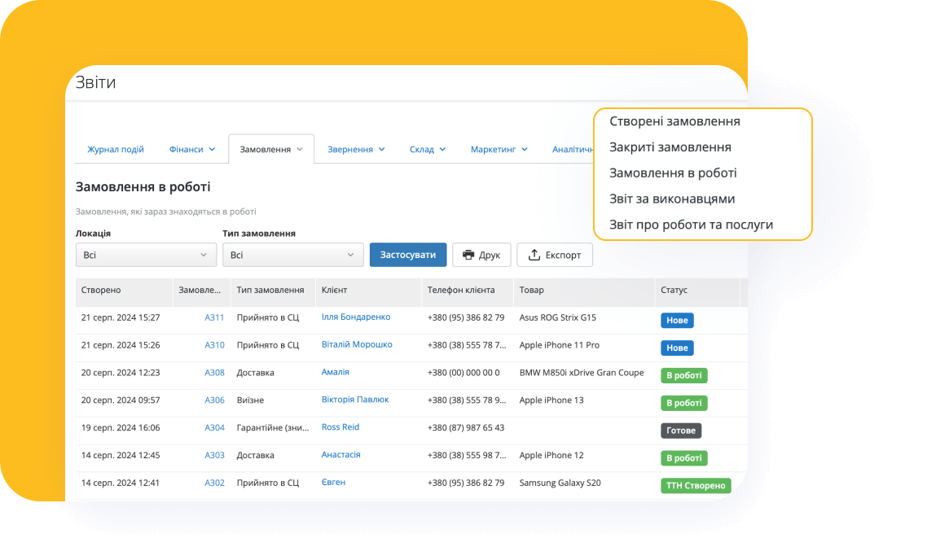Choose Звіт про роботи та послуги
The width and height of the screenshot is (927, 560).
[x=691, y=225]
